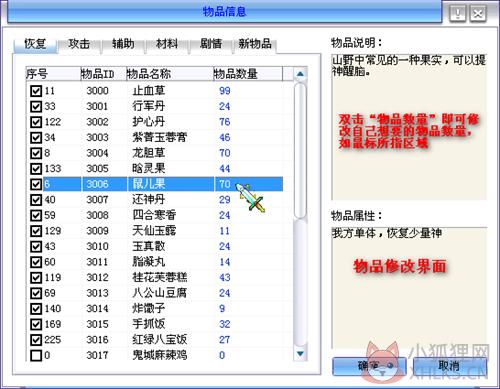Image resolution: width=500 pixels, height=389 pixels.
Task: Click the scroll up arrow of item list
Action: [300, 74]
